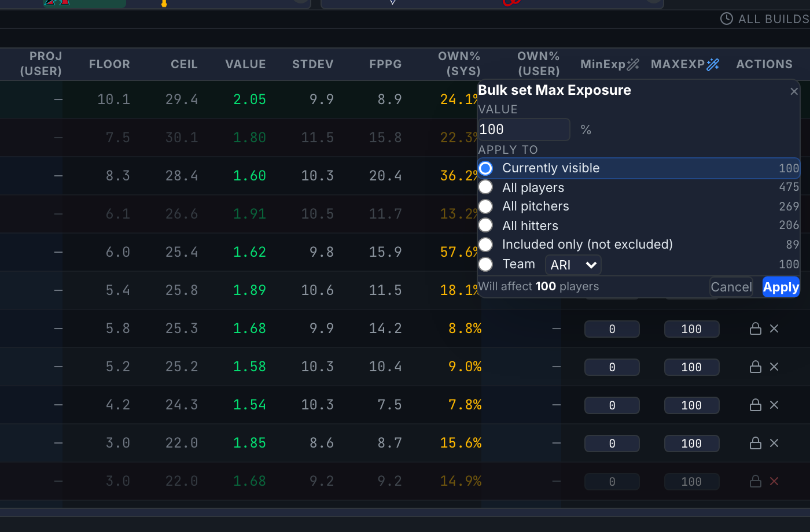Image resolution: width=810 pixels, height=532 pixels.
Task: Click the MinExp magic wand icon
Action: [x=633, y=64]
